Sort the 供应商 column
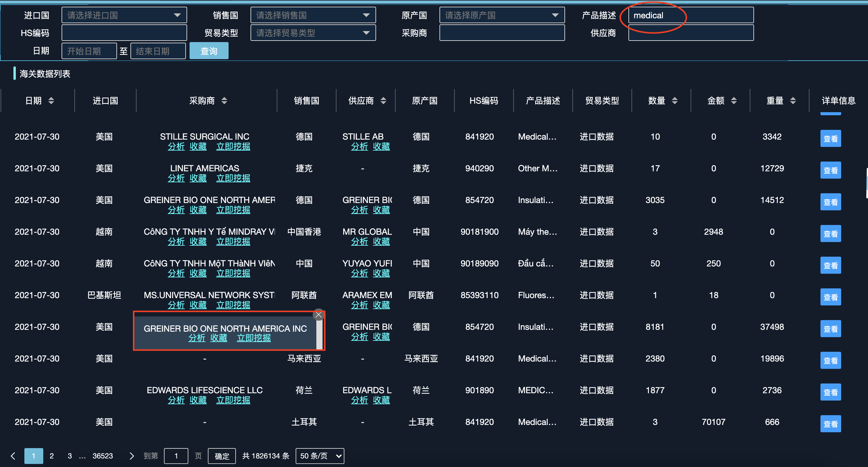 coord(383,100)
